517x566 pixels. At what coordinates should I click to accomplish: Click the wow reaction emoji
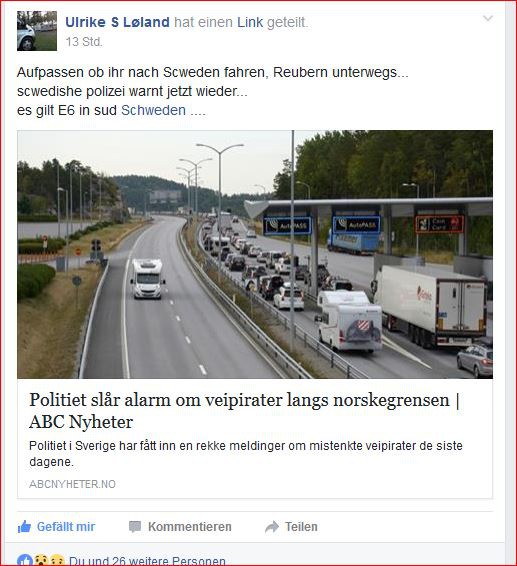tap(42, 561)
